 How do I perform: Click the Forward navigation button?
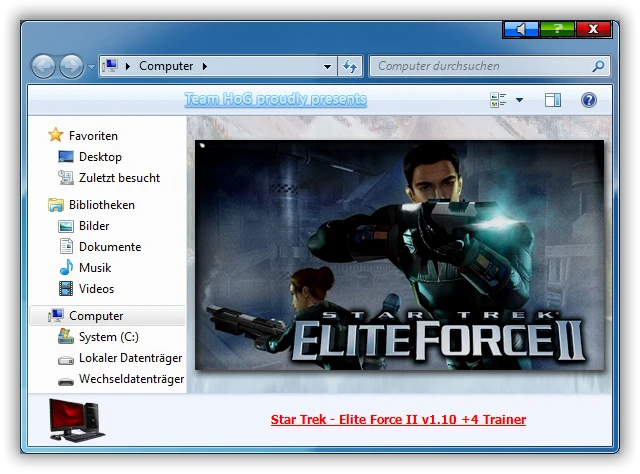pyautogui.click(x=71, y=67)
